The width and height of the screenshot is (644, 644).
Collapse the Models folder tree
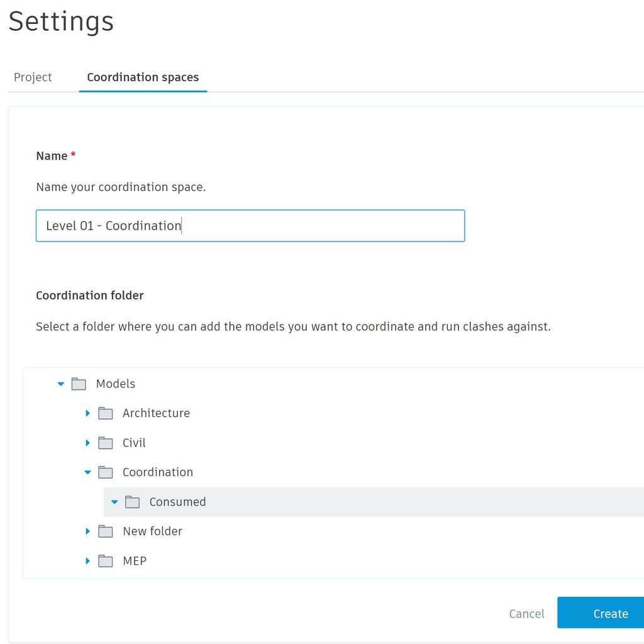click(x=60, y=384)
